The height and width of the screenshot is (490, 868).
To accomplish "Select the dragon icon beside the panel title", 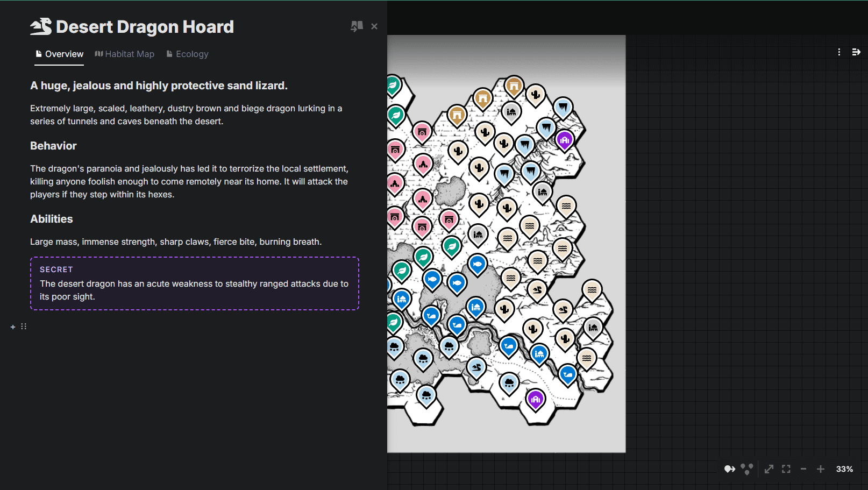I will [41, 25].
